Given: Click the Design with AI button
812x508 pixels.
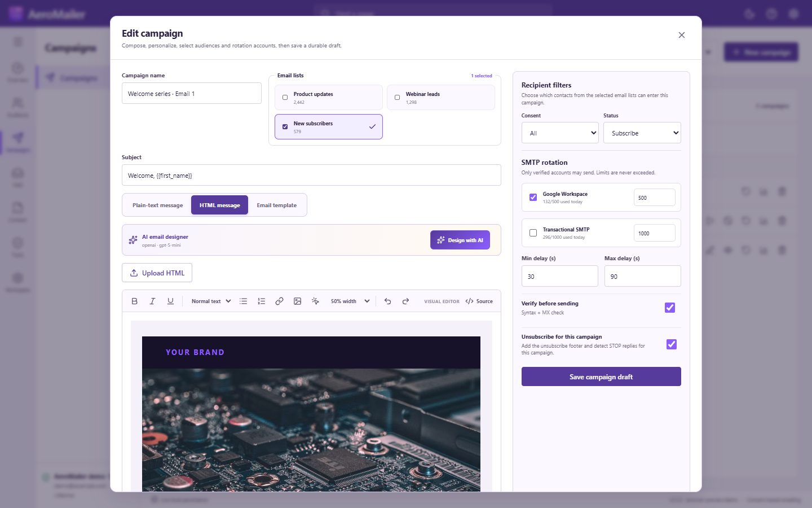Looking at the screenshot, I should point(460,240).
